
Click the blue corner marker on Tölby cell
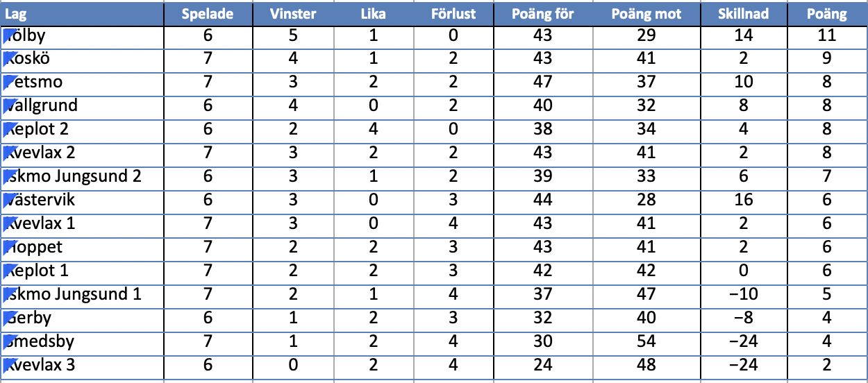9,35
